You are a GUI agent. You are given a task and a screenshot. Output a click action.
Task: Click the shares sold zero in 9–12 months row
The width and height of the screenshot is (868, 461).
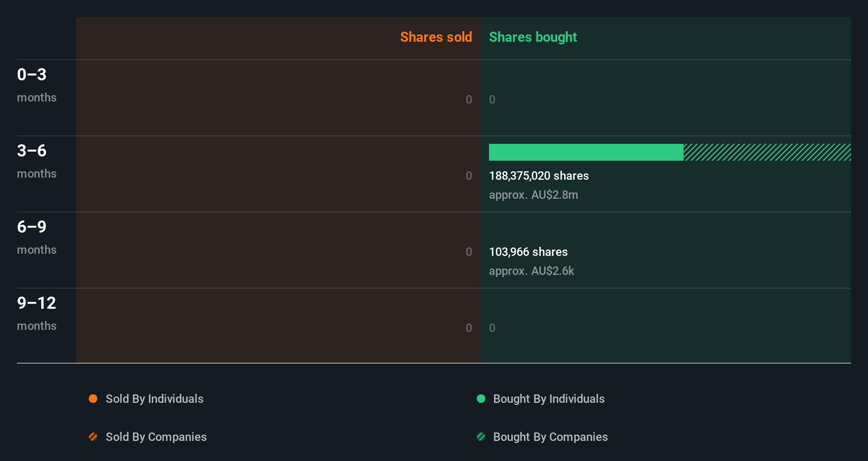pos(469,328)
